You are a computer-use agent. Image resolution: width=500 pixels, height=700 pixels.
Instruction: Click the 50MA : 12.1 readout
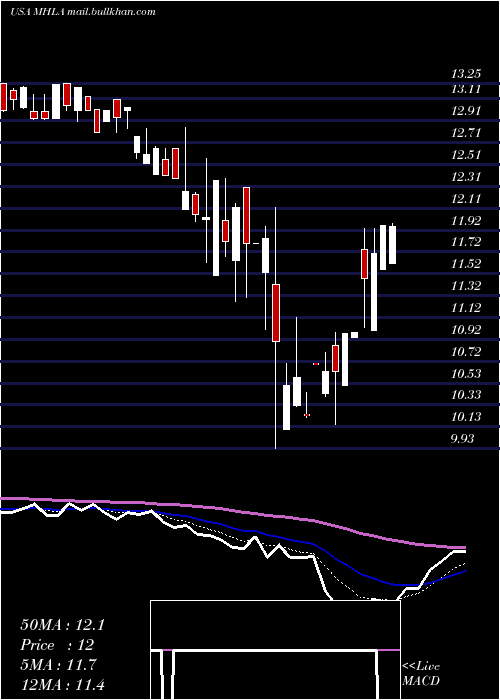tap(62, 625)
